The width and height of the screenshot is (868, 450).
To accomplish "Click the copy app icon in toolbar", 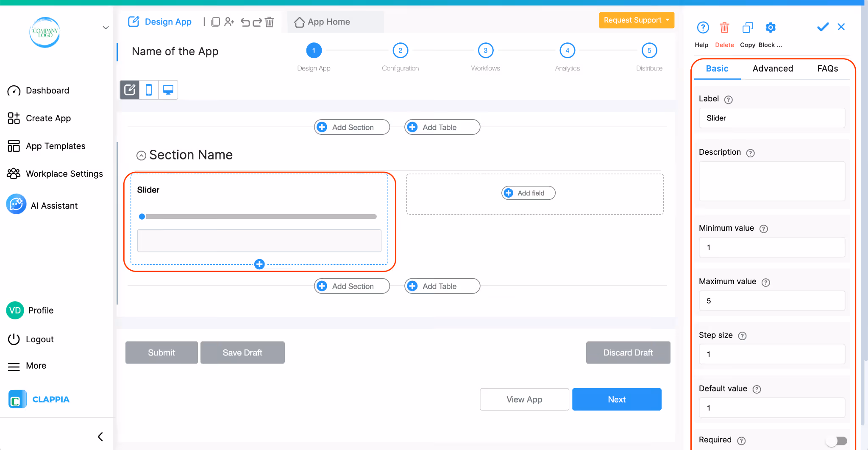I will point(215,22).
